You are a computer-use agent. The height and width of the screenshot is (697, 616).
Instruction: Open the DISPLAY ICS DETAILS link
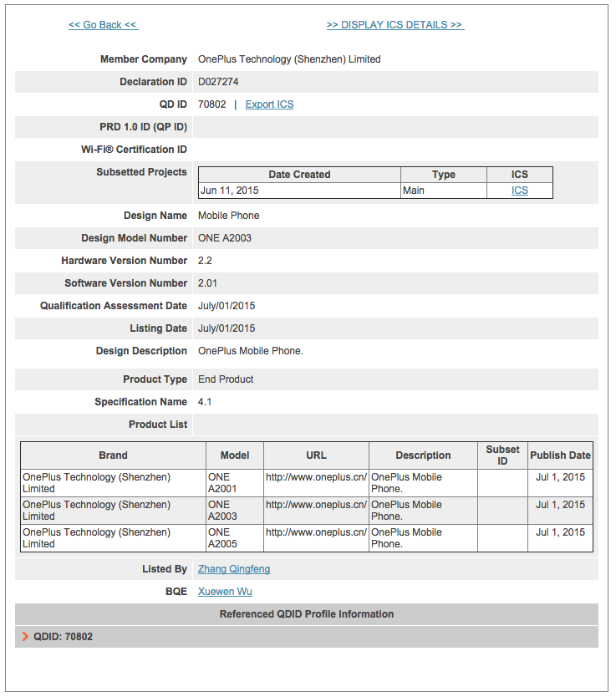pyautogui.click(x=395, y=25)
